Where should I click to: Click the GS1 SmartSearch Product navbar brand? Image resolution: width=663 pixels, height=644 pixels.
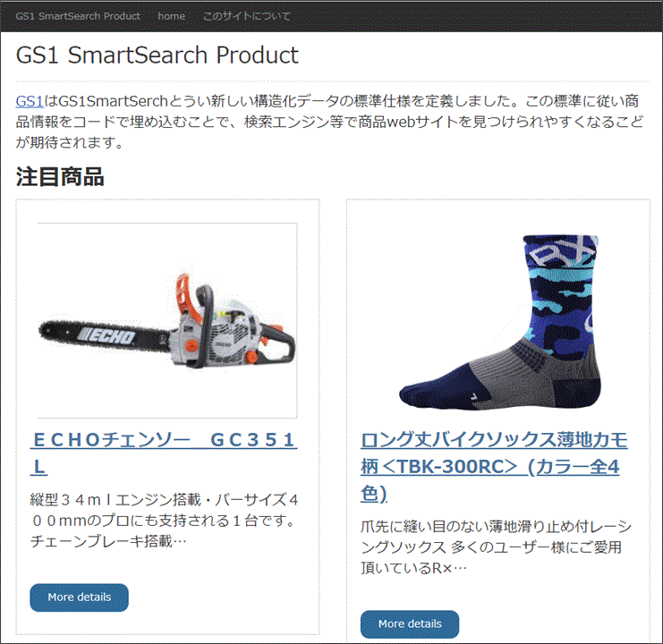coord(78,16)
